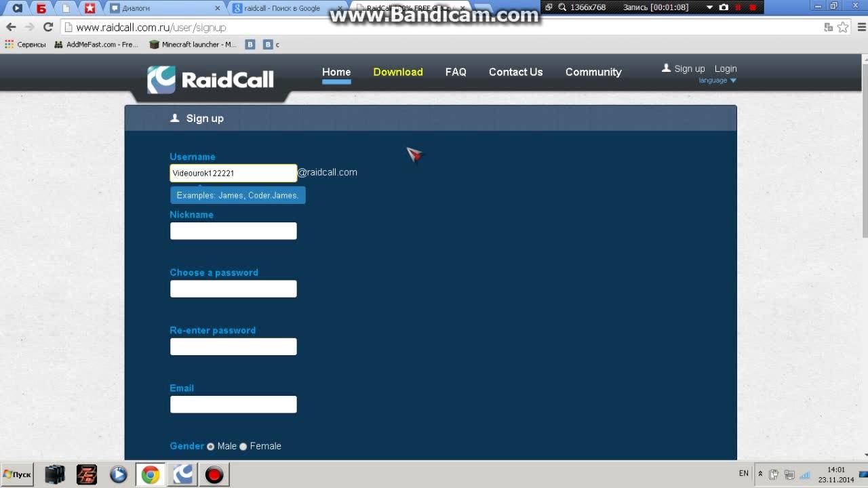Image resolution: width=868 pixels, height=488 pixels.
Task: Open the Community page
Action: (593, 72)
